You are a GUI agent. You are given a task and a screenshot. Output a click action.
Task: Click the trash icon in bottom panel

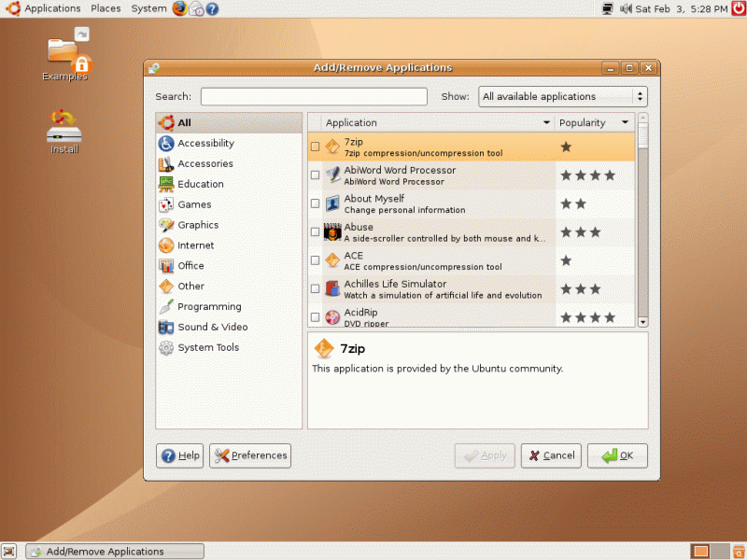[739, 552]
